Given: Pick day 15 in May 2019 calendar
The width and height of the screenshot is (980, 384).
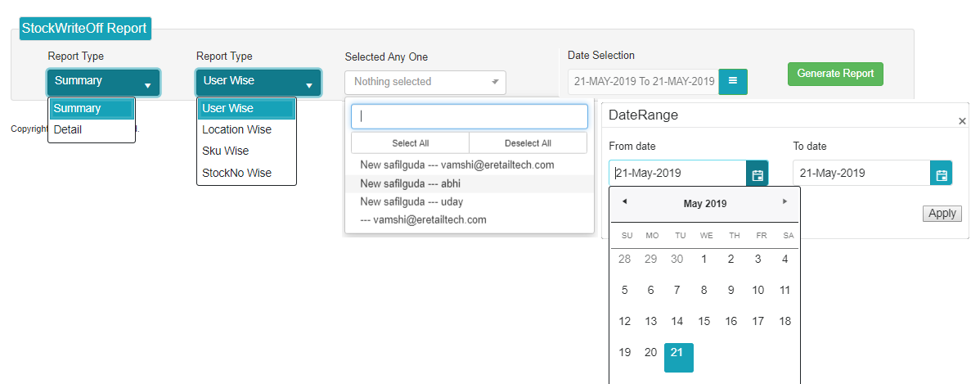Looking at the screenshot, I should [x=704, y=321].
